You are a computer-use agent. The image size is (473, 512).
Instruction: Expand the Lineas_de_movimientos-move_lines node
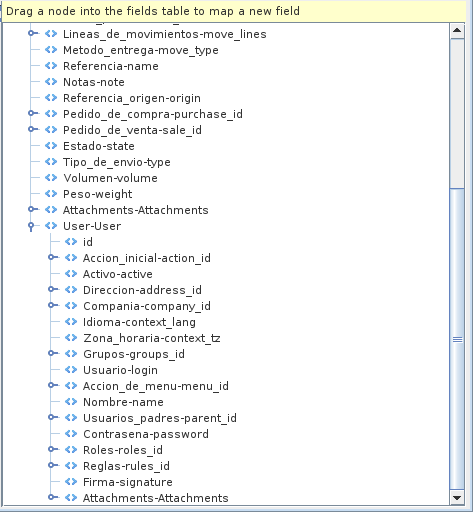pyautogui.click(x=32, y=33)
